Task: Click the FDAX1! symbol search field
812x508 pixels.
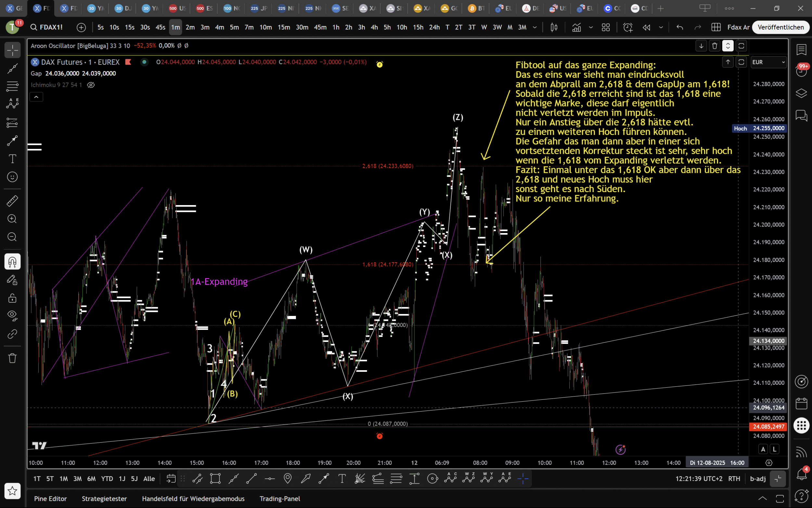Action: click(x=51, y=27)
